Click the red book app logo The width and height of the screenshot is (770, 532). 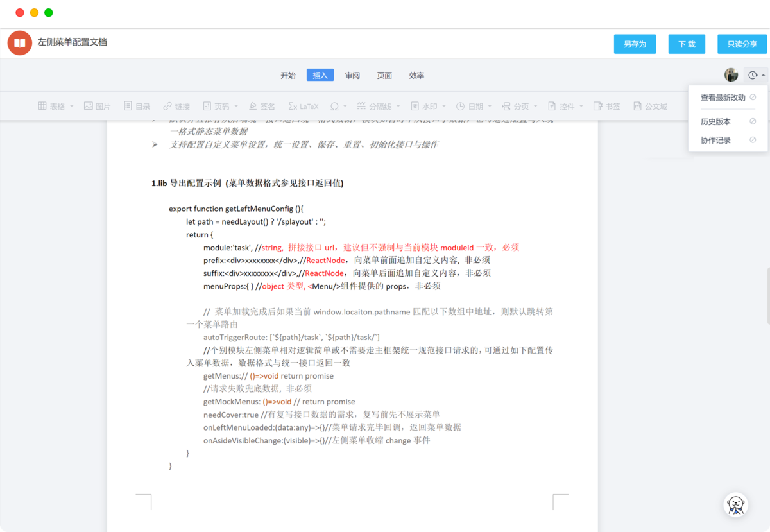pyautogui.click(x=20, y=43)
